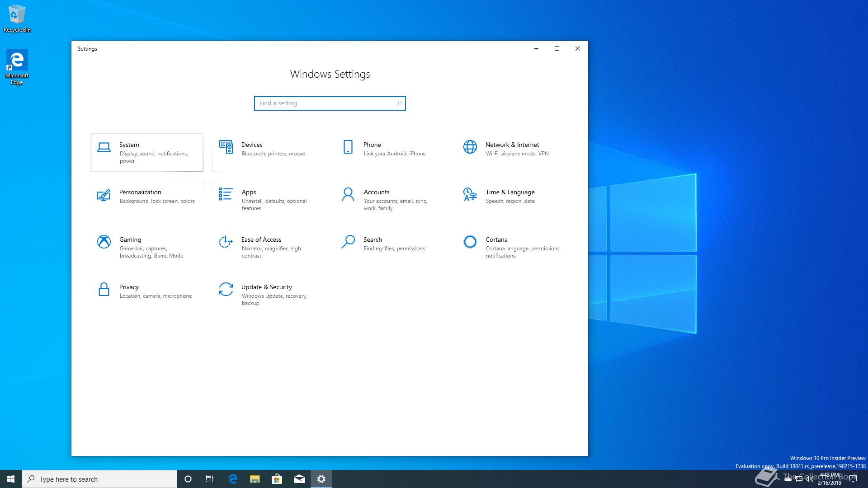Open the Devices settings category
Viewport: 868px width, 488px height.
pos(269,153)
